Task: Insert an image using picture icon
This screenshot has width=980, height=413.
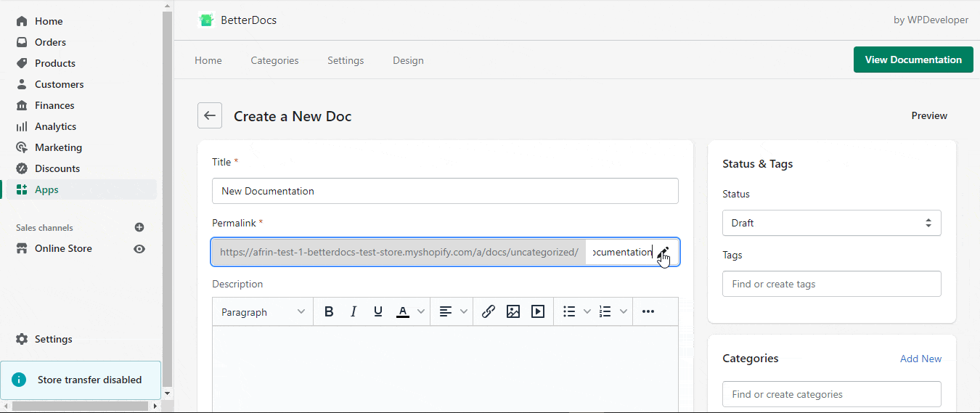Action: (x=513, y=311)
